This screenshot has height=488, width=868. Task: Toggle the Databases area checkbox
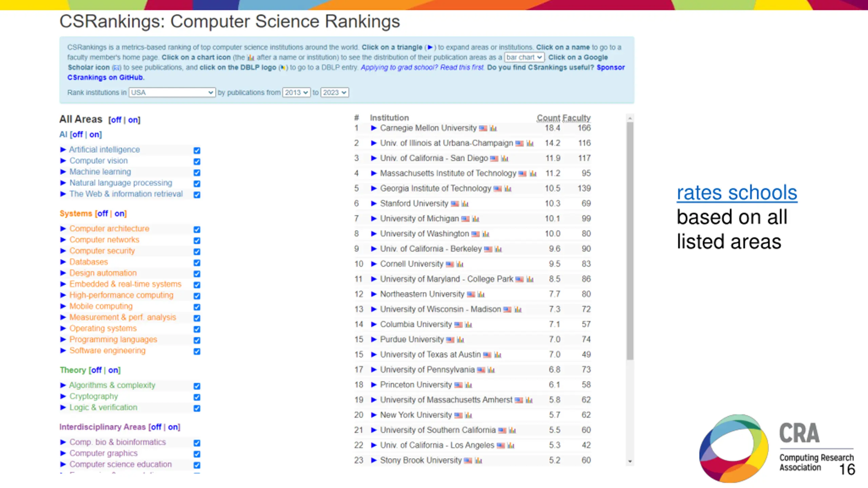click(197, 263)
